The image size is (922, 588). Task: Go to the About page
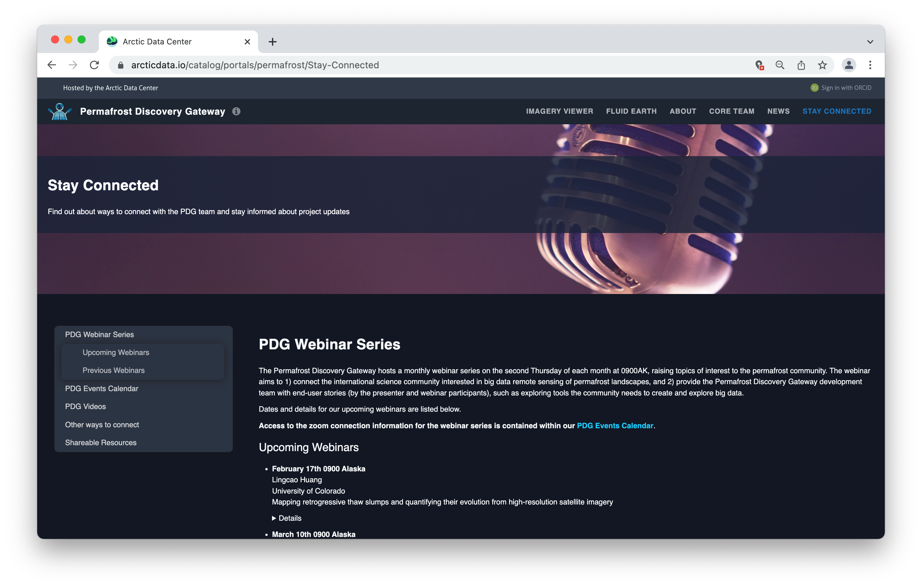[683, 111]
